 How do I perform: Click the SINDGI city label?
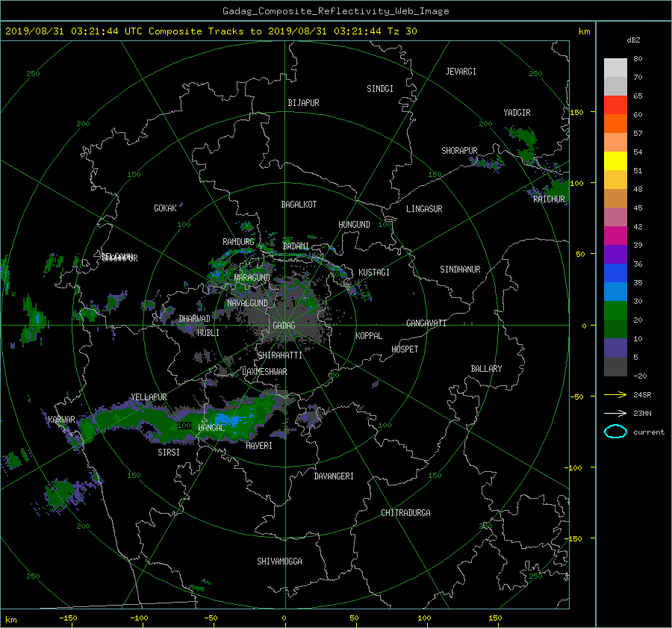coord(380,89)
